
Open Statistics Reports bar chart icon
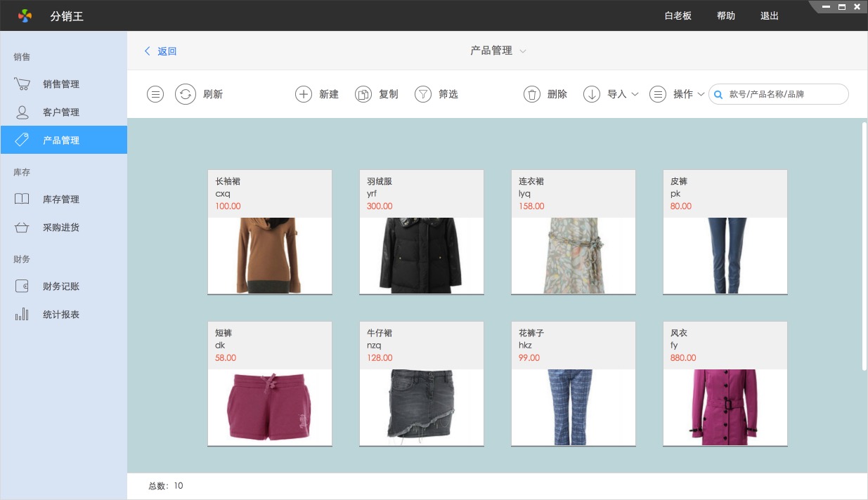click(x=22, y=315)
